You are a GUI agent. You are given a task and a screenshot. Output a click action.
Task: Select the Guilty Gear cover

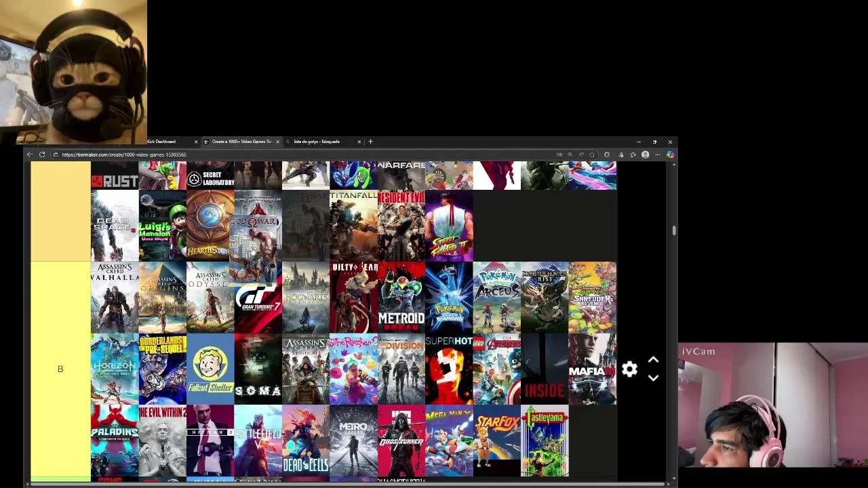coord(353,298)
